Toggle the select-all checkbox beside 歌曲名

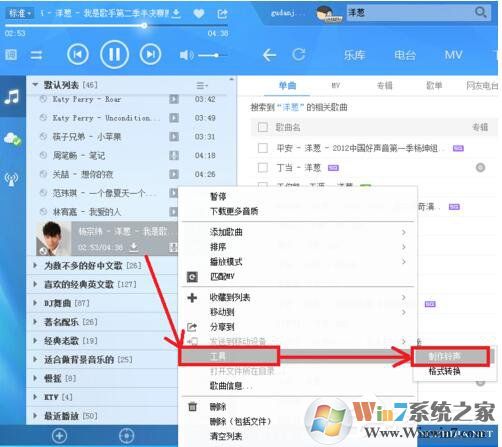tap(263, 127)
